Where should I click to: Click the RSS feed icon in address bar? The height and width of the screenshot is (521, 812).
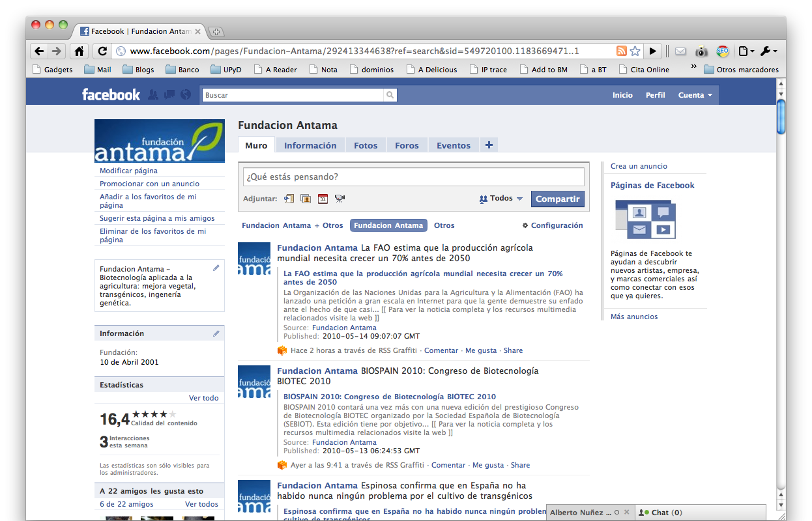coord(622,51)
